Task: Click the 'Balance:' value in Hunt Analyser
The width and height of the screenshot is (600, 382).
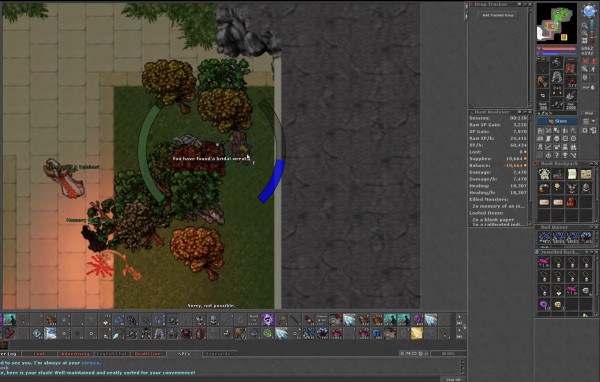Action: [515, 165]
